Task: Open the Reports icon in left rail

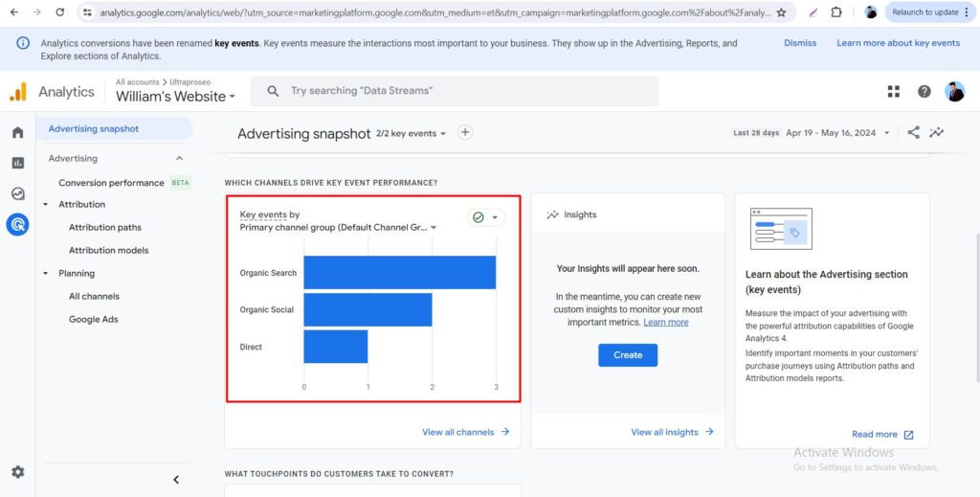Action: 17,163
